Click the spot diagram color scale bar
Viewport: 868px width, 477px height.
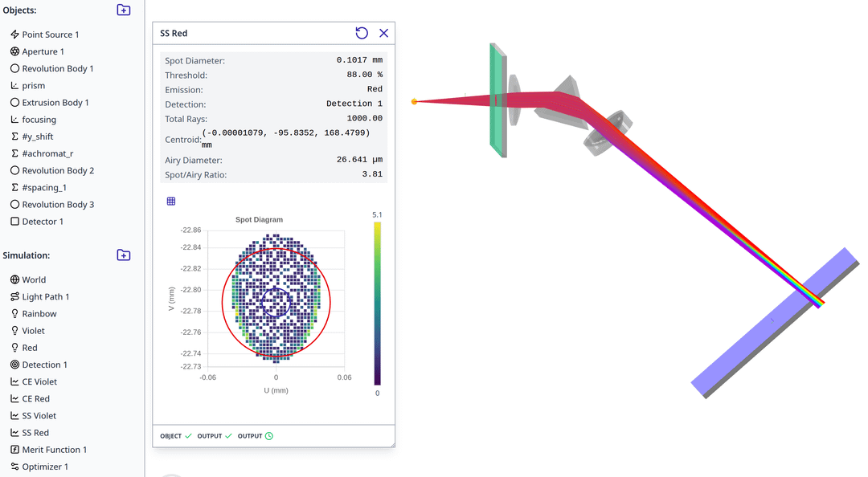tap(377, 304)
